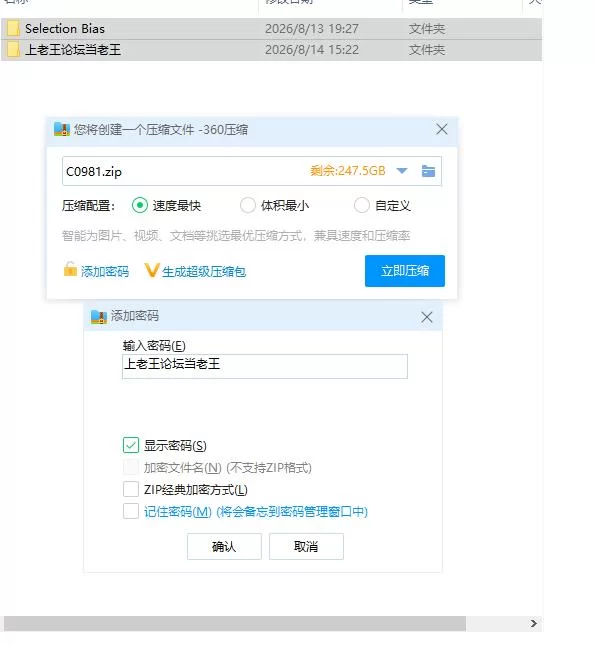Click the date 2026/8/14 15:22

pos(311,50)
